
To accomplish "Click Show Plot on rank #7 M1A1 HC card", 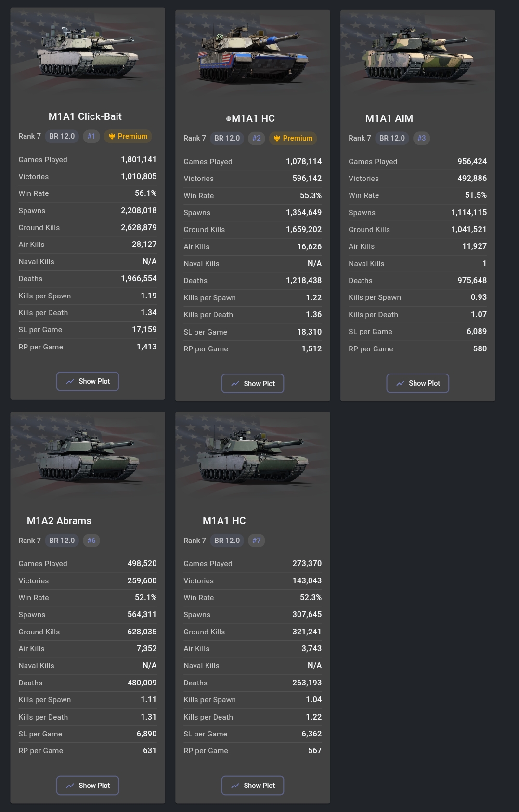I will pyautogui.click(x=253, y=786).
